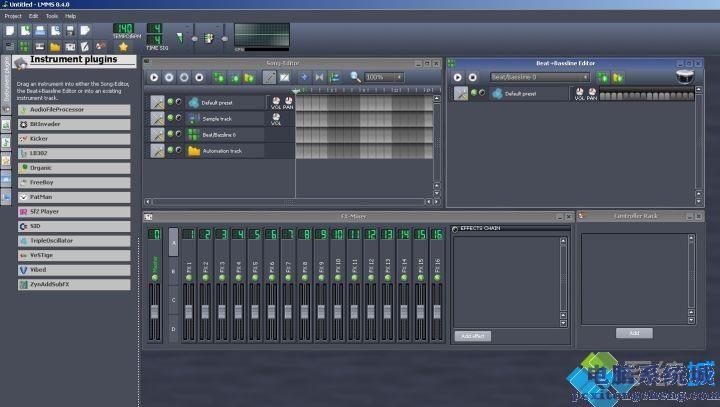Mute the Default preset track in Song-Editor
Screen dimensions: 720x407
pos(170,102)
